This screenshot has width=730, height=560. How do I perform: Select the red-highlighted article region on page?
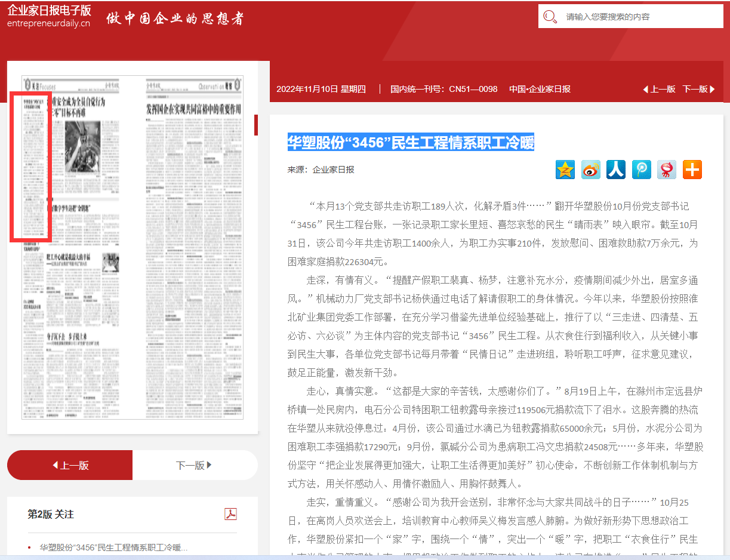pyautogui.click(x=31, y=167)
